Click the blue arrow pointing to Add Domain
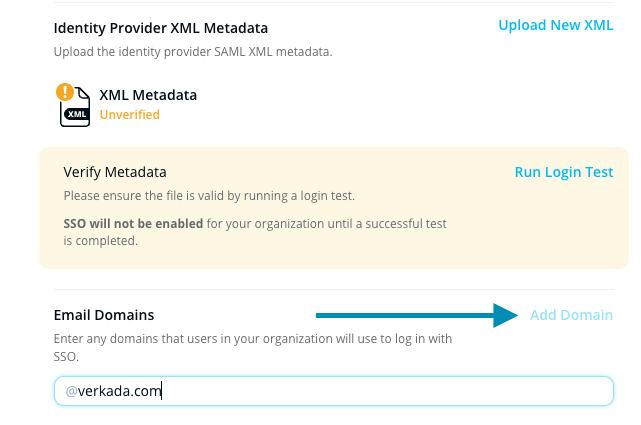 [x=419, y=316]
